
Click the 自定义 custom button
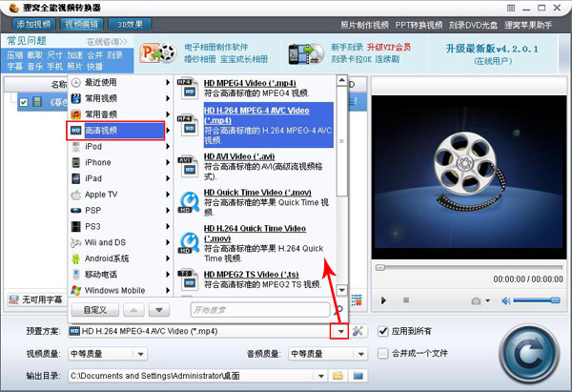point(94,310)
